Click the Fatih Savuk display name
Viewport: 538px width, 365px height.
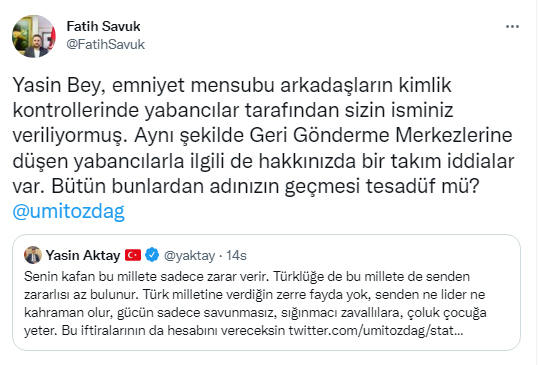[x=103, y=26]
